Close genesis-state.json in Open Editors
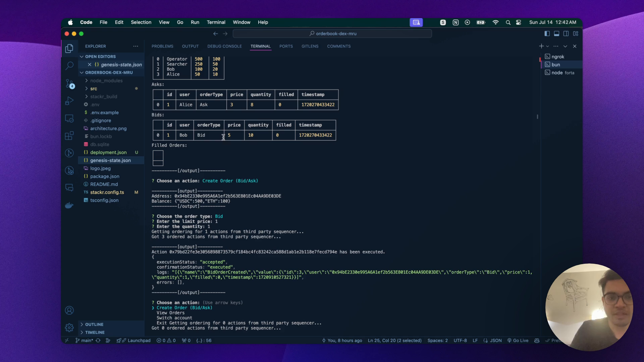The image size is (644, 362). pyautogui.click(x=90, y=64)
